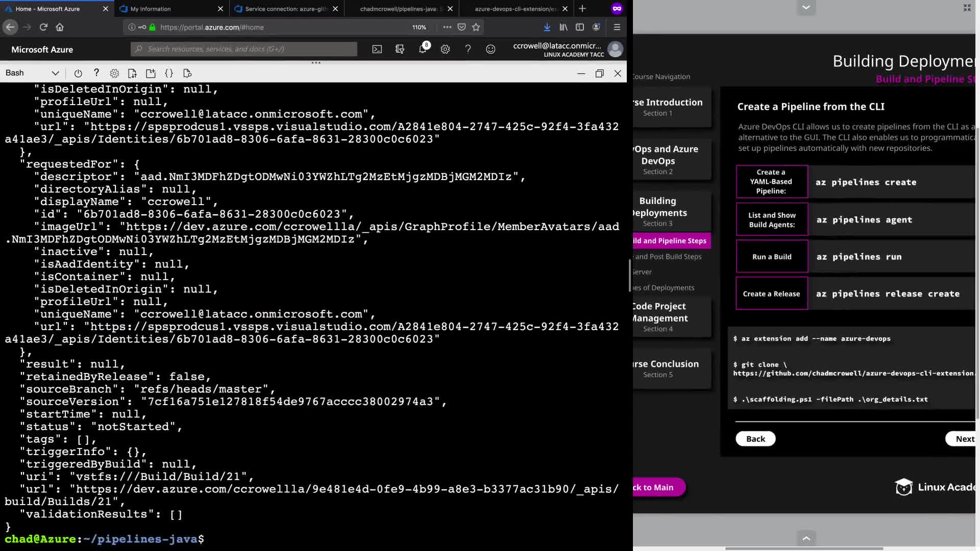Screen dimensions: 980x551
Task: Click the Azure resource search field
Action: pyautogui.click(x=244, y=49)
